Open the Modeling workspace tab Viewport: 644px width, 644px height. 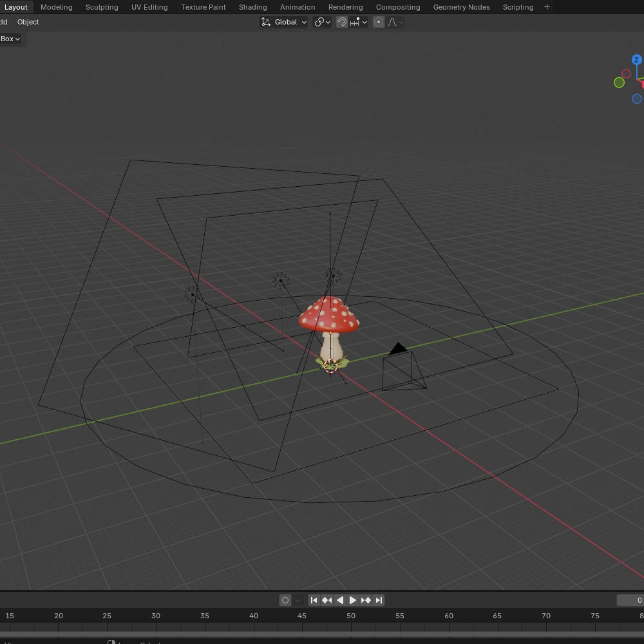click(x=56, y=7)
